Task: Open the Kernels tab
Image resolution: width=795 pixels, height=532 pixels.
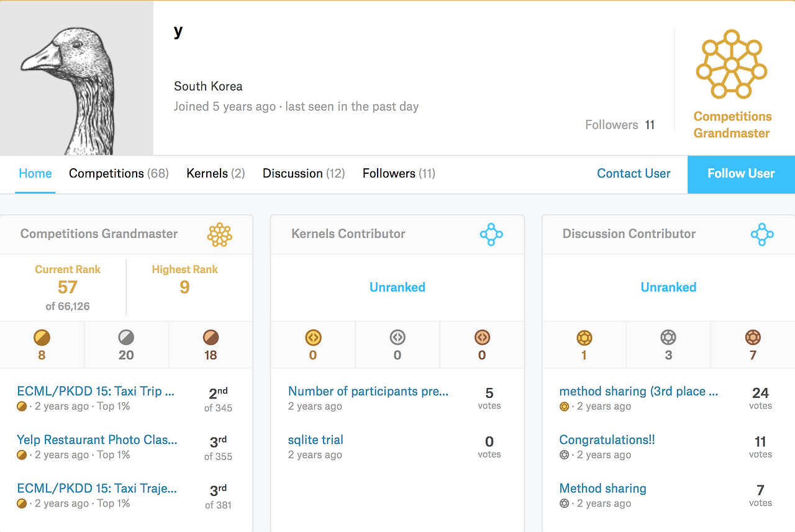Action: pyautogui.click(x=216, y=174)
